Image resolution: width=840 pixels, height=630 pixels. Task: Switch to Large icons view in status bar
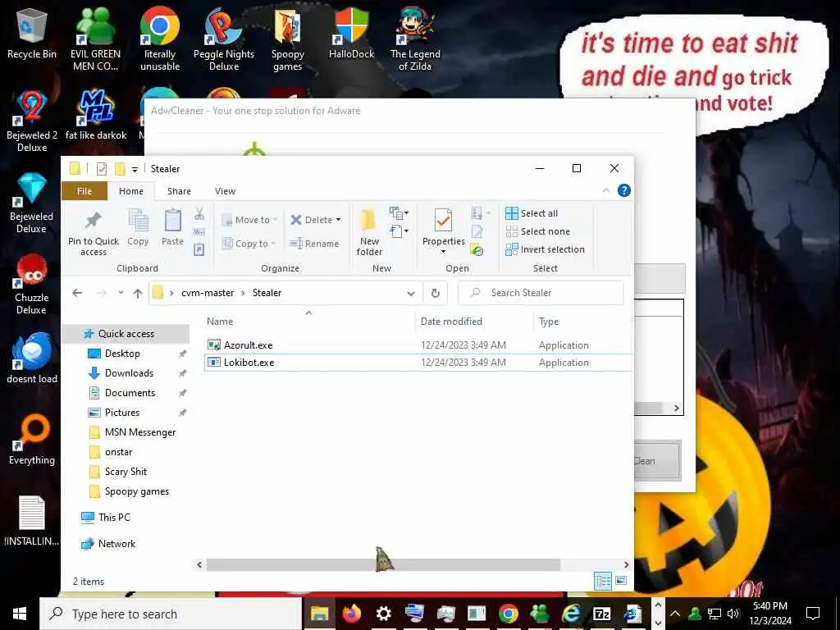[621, 582]
